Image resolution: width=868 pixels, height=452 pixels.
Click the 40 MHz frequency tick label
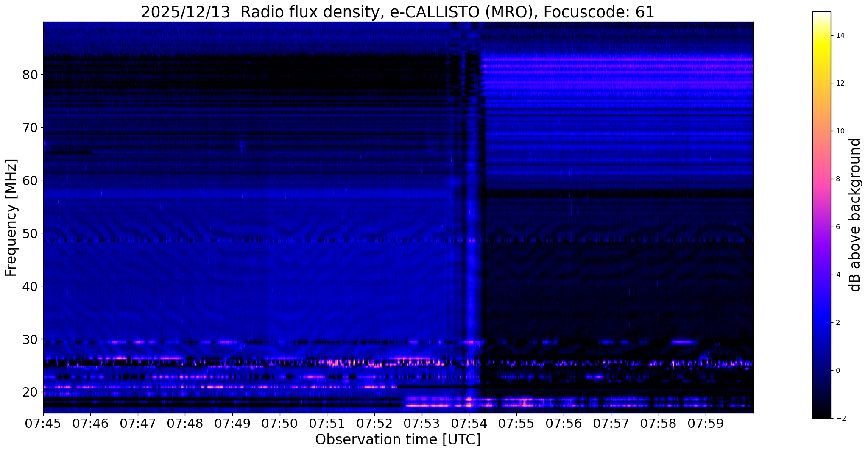click(x=30, y=286)
